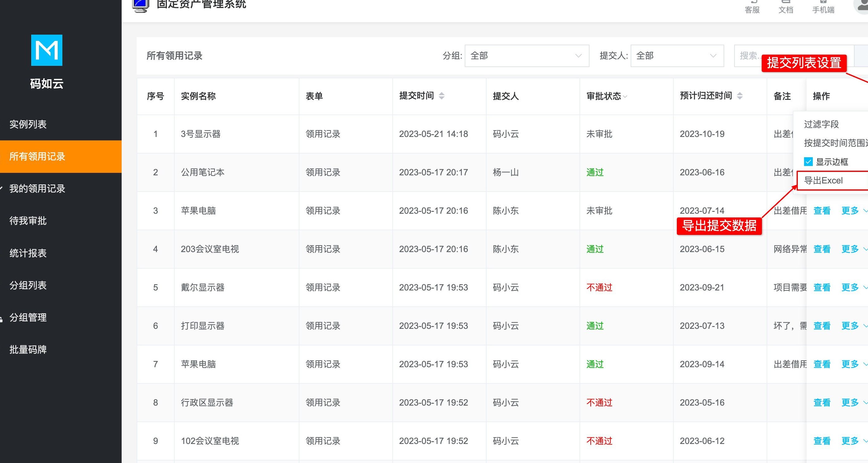Click submit time 2023-05-21 14:18
This screenshot has width=868, height=463.
[x=433, y=134]
